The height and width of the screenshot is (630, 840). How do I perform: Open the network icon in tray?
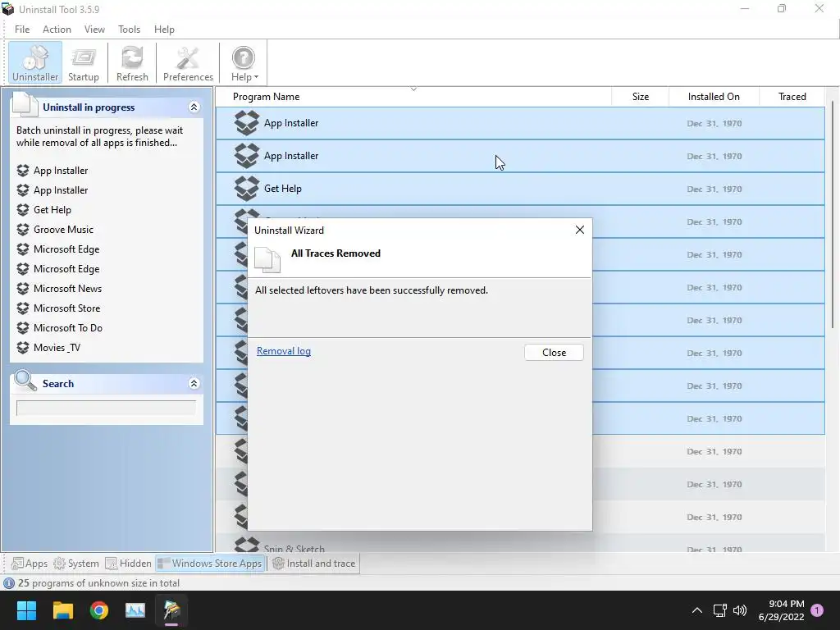(719, 610)
